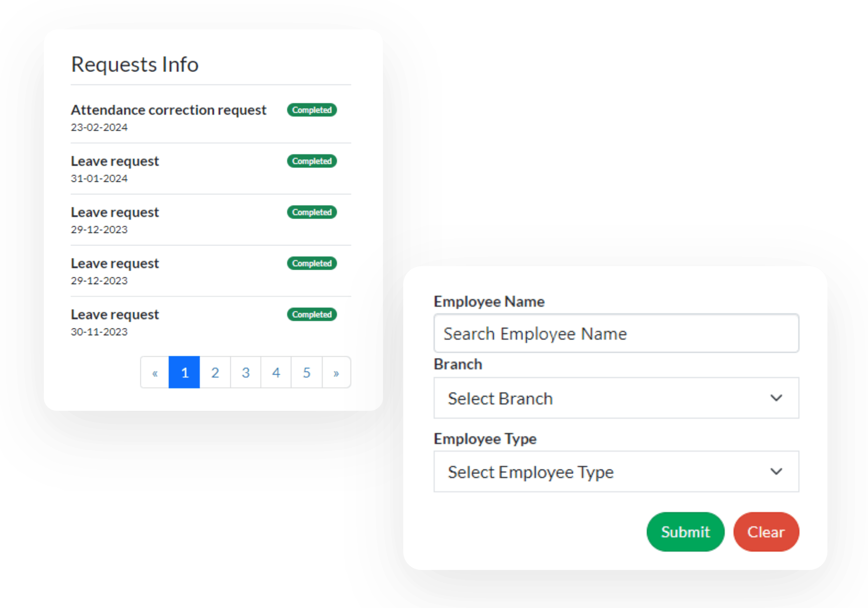Select page 5 in pagination
The width and height of the screenshot is (868, 608).
tap(305, 372)
